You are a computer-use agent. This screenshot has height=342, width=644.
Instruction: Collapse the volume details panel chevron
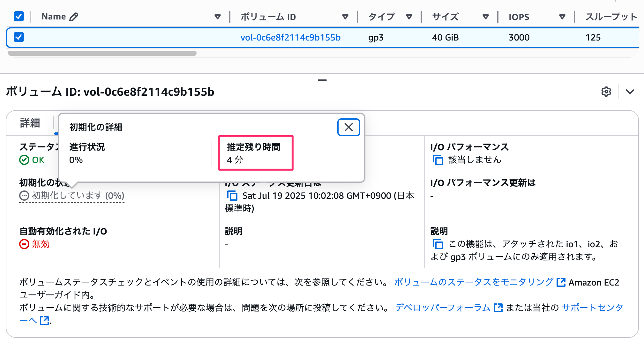tap(630, 92)
